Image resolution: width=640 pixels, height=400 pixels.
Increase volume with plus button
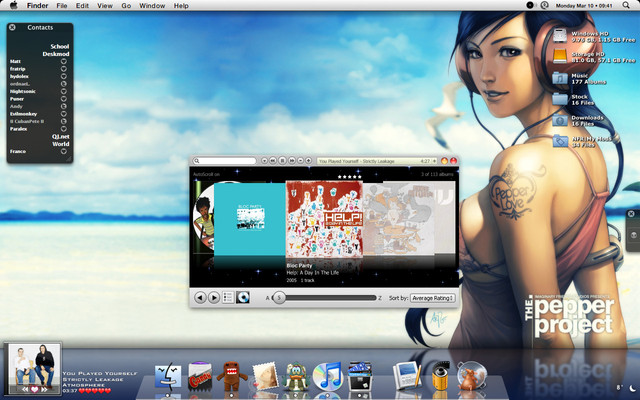point(309,161)
